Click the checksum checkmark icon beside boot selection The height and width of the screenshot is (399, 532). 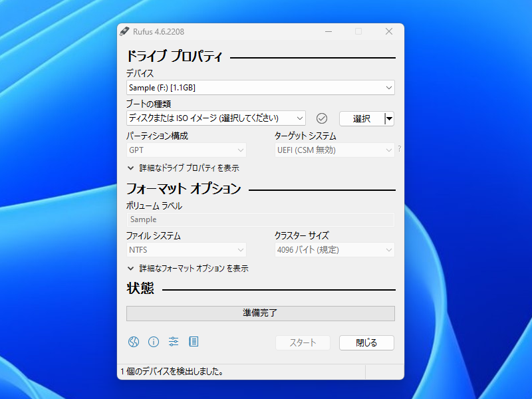322,118
